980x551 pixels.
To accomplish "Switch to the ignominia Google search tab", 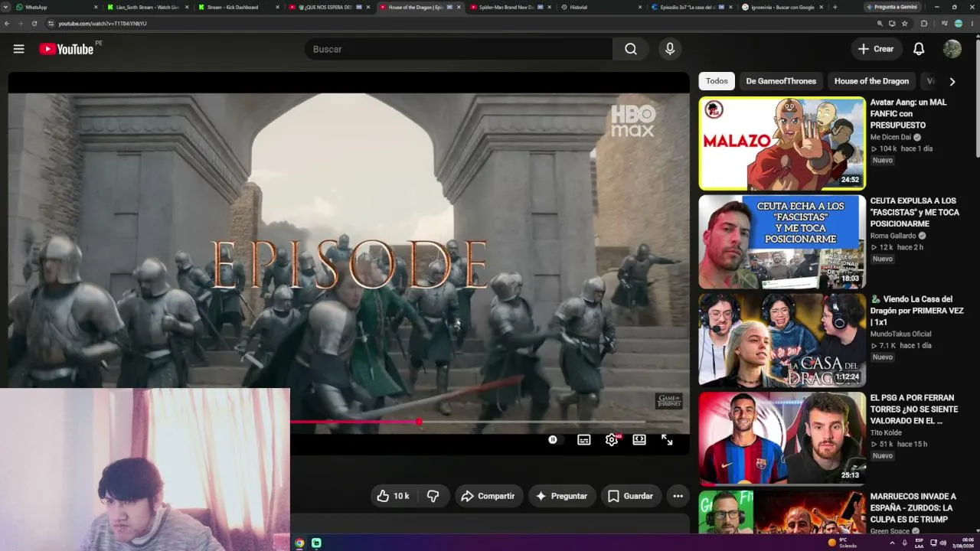I will pos(782,7).
